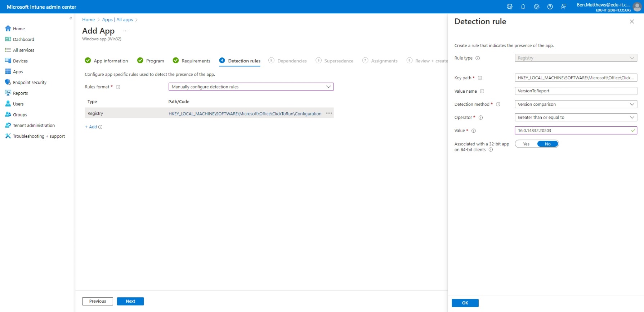Open Users in sidebar
The width and height of the screenshot is (644, 312).
point(18,104)
